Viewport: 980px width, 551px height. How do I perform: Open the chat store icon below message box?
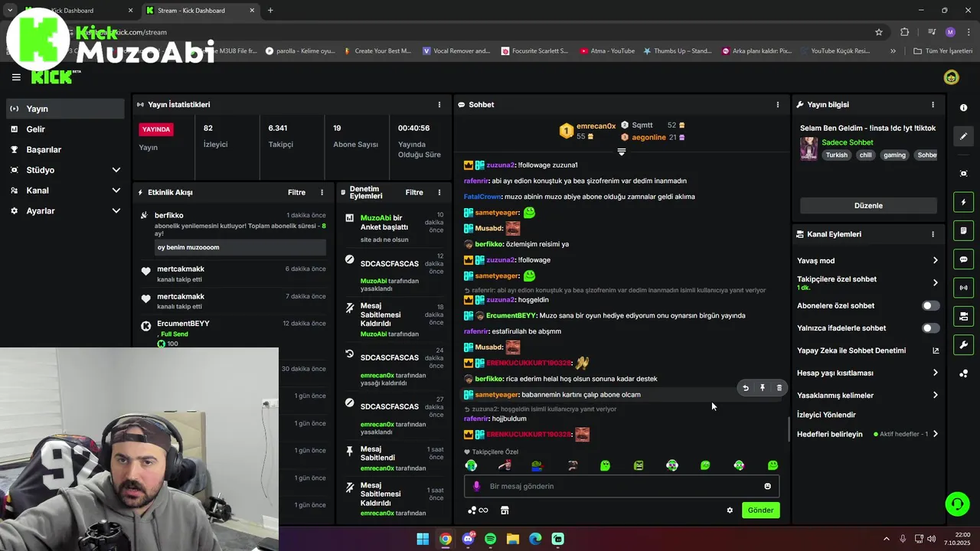tap(505, 510)
